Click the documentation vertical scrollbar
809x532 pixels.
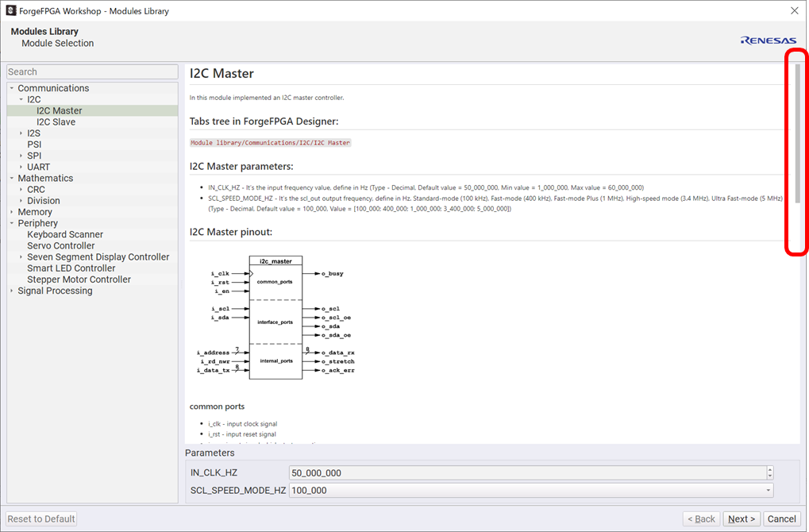click(796, 131)
